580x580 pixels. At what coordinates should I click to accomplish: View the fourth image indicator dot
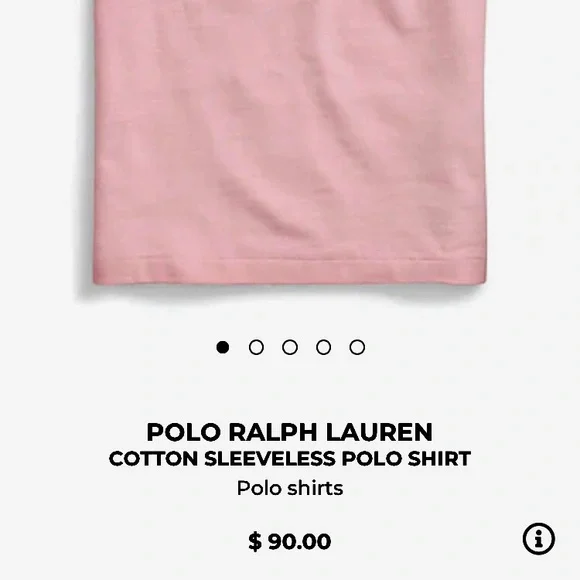click(324, 347)
